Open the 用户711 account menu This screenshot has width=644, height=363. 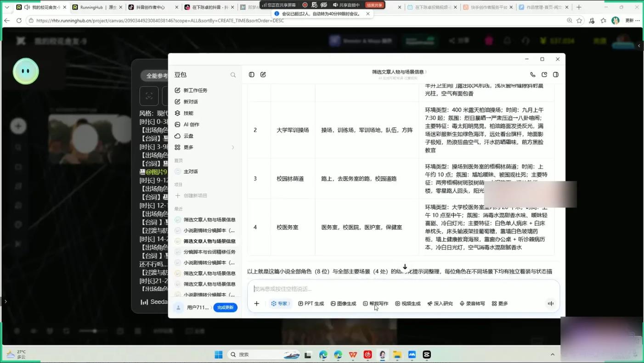tap(193, 307)
